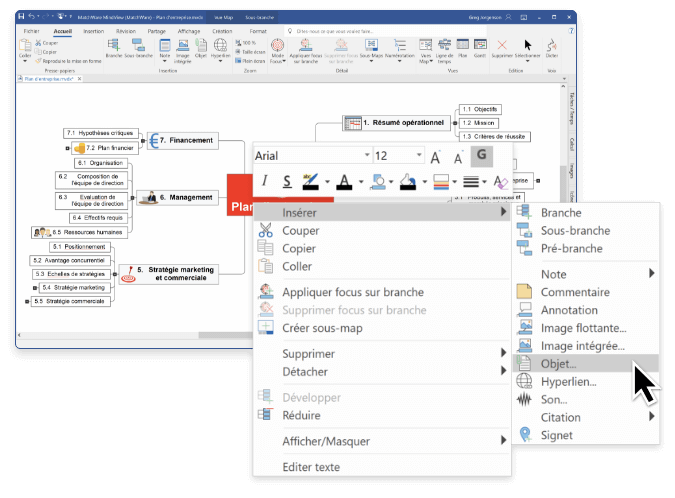Select the 6. Management branch
675x498 pixels.
(178, 197)
